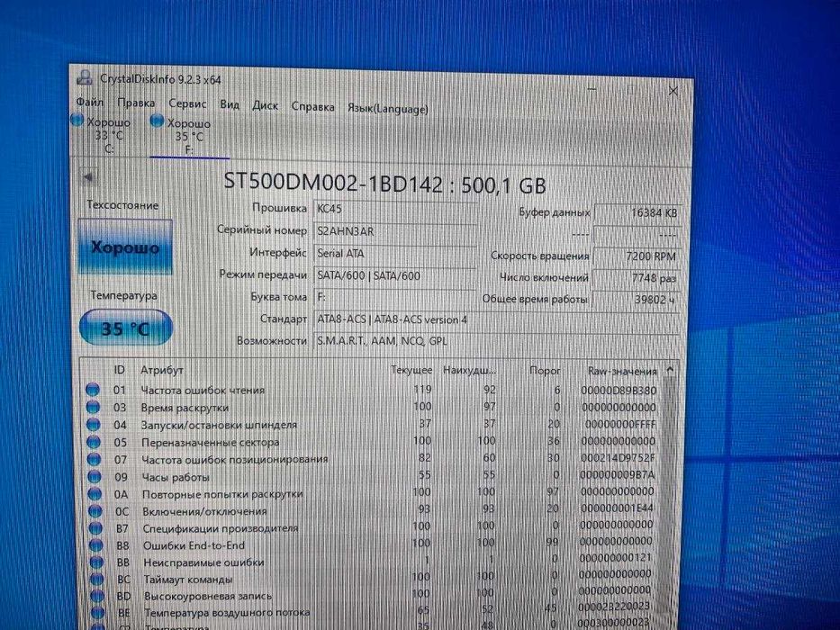Select the Спецификации производителя row
840x630 pixels.
point(371,527)
